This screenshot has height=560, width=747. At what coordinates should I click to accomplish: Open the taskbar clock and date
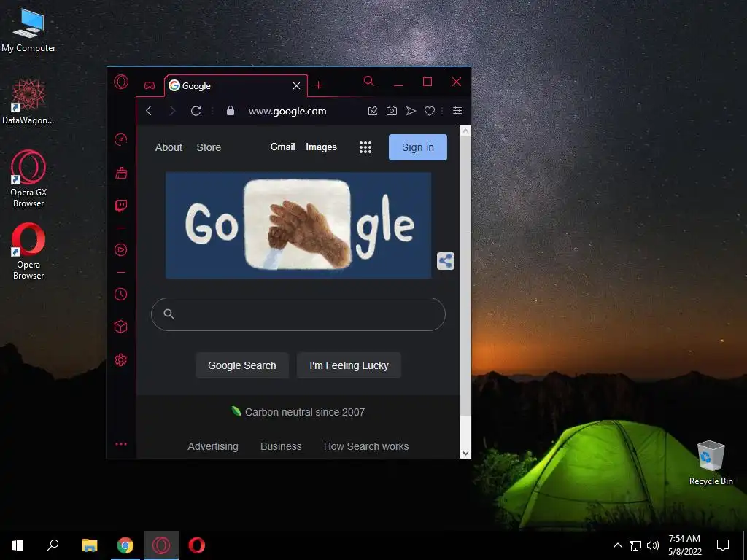684,545
